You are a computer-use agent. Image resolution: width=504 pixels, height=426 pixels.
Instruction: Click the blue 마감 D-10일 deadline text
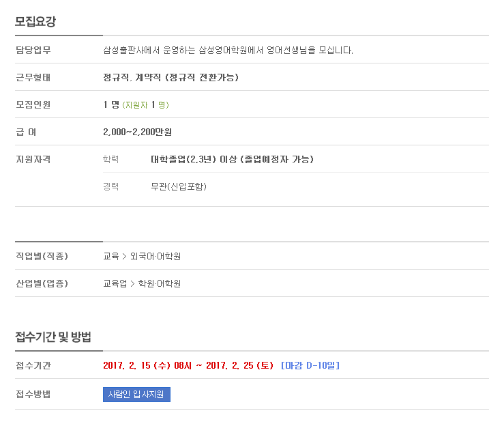(x=310, y=365)
